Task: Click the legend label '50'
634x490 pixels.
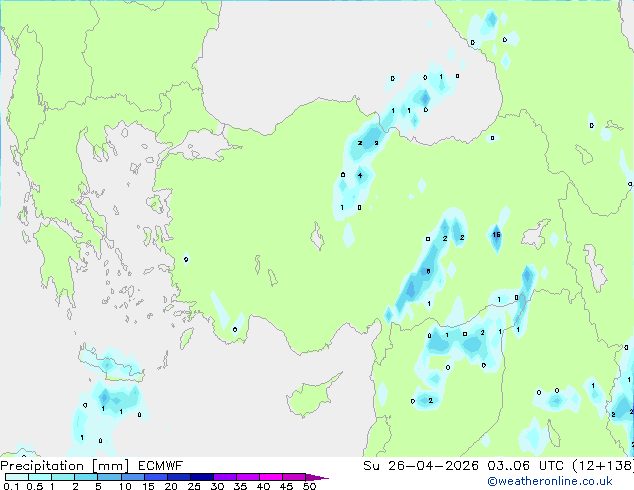Action: coord(309,486)
